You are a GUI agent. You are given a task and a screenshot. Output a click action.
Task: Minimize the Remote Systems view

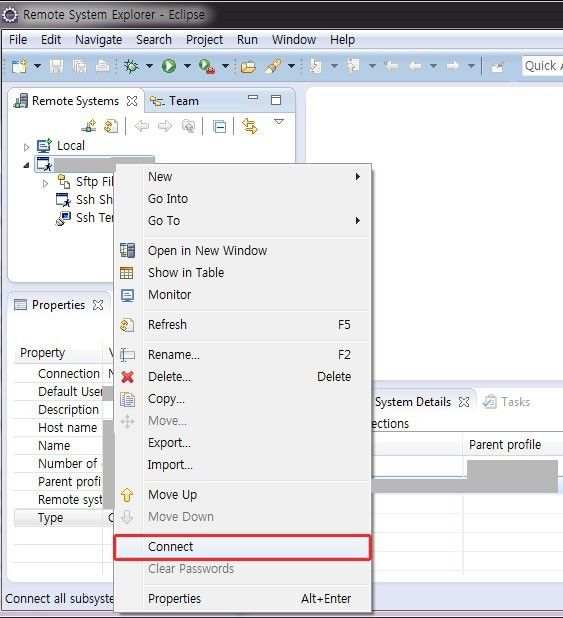[x=253, y=97]
